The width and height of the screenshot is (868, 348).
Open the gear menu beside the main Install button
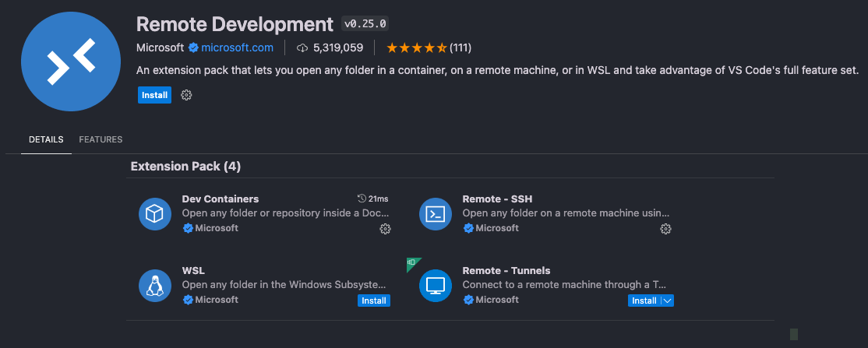186,95
